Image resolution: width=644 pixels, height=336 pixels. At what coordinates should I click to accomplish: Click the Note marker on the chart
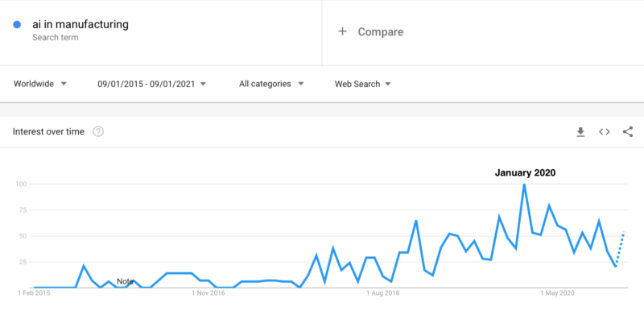click(x=125, y=281)
